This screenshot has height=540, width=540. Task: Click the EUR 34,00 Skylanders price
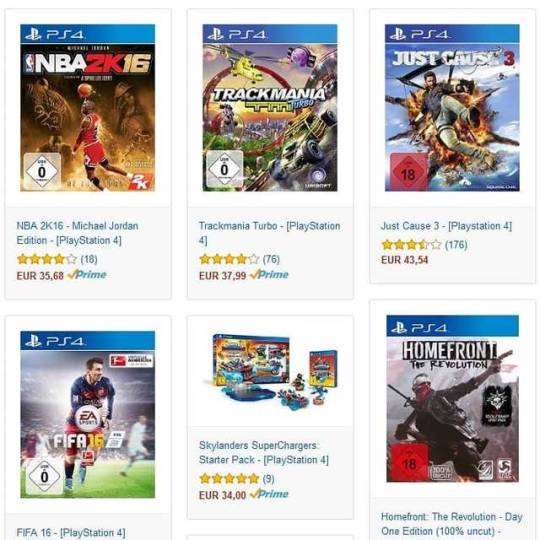tap(222, 495)
